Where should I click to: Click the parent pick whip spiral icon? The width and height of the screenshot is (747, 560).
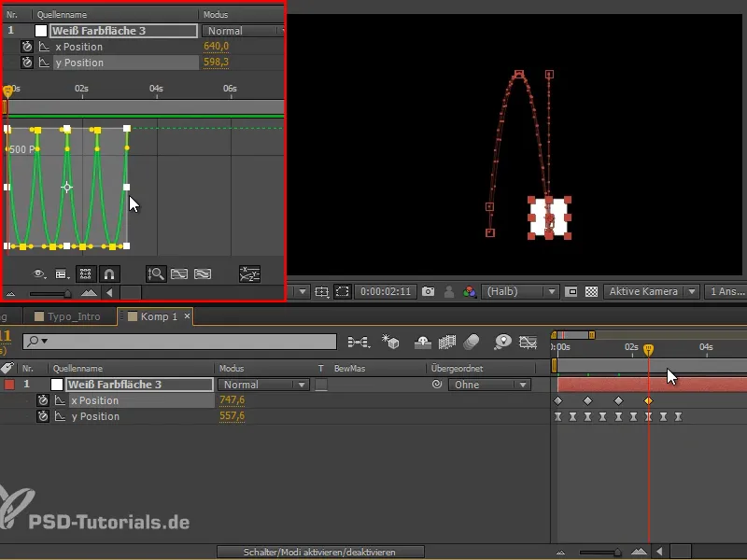(x=436, y=384)
